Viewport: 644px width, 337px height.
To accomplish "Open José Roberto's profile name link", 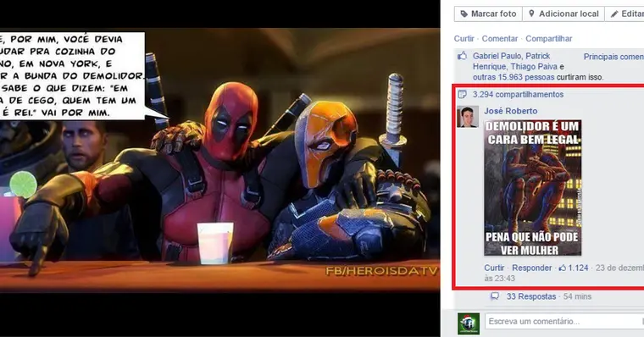I will click(x=510, y=111).
